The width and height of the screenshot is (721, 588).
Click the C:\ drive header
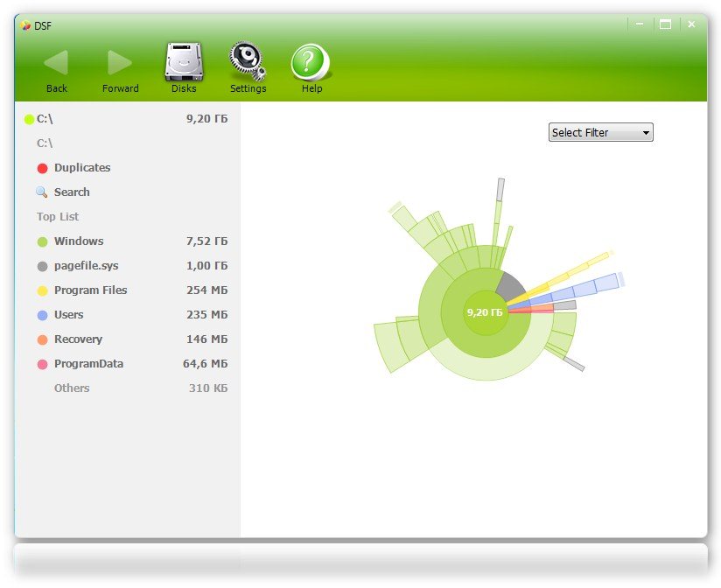(45, 119)
